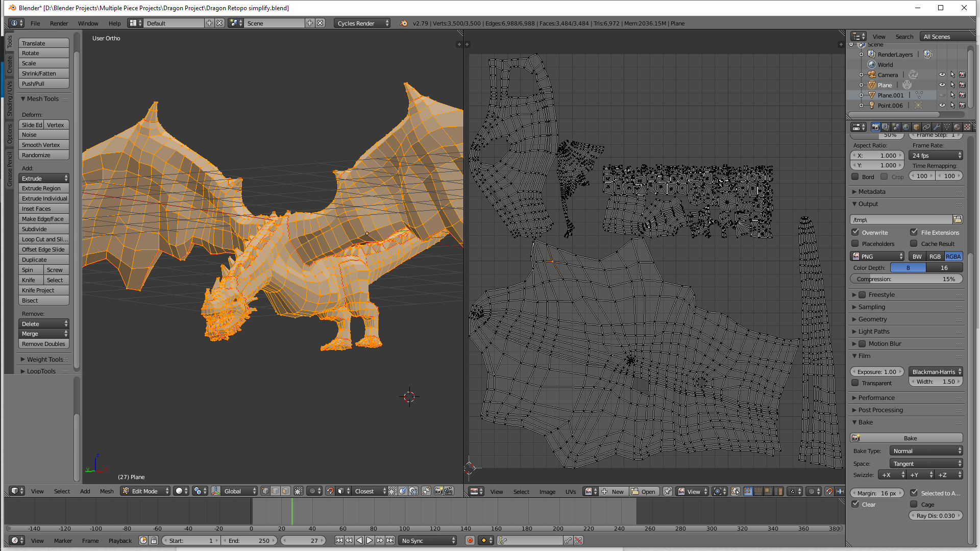Switch to vertex select mode icon
The image size is (980, 551).
265,491
